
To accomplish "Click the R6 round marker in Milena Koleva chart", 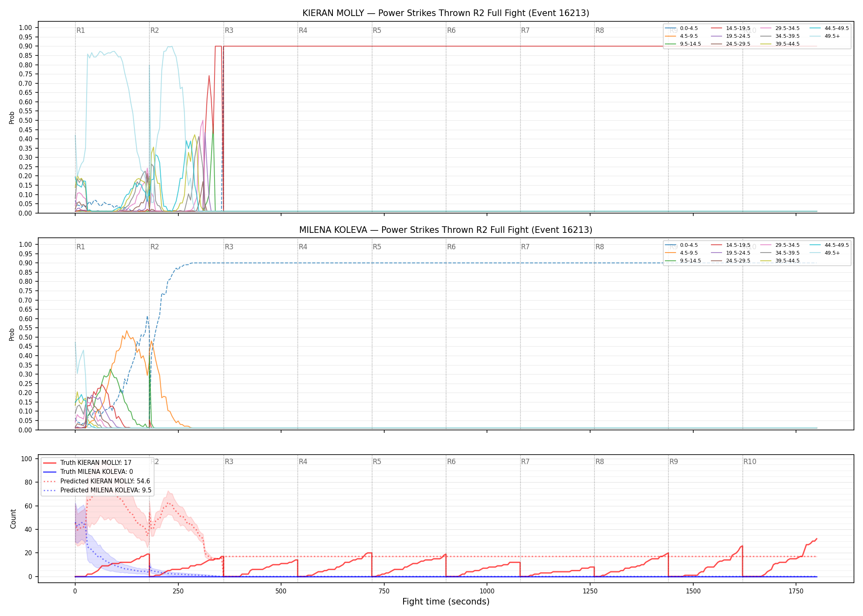I will (x=451, y=247).
